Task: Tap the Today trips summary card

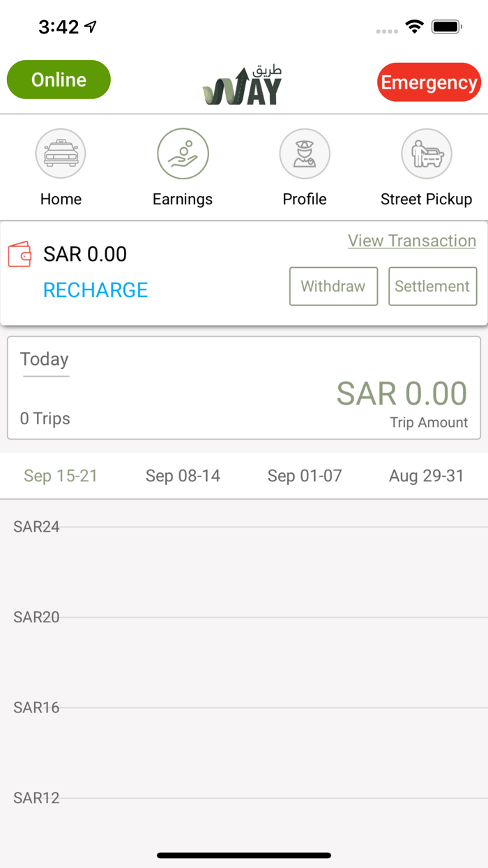Action: pos(244,388)
